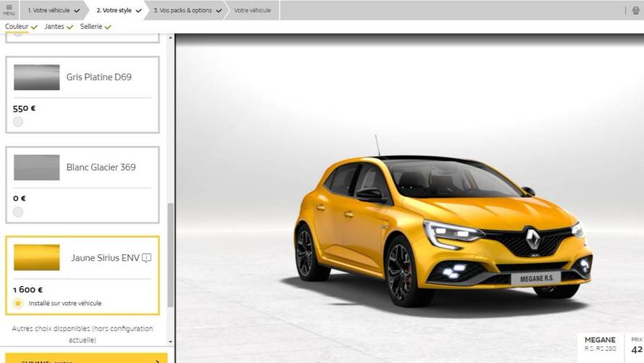644x363 pixels.
Task: Click the Gris Platine color swatch
Action: 36,78
